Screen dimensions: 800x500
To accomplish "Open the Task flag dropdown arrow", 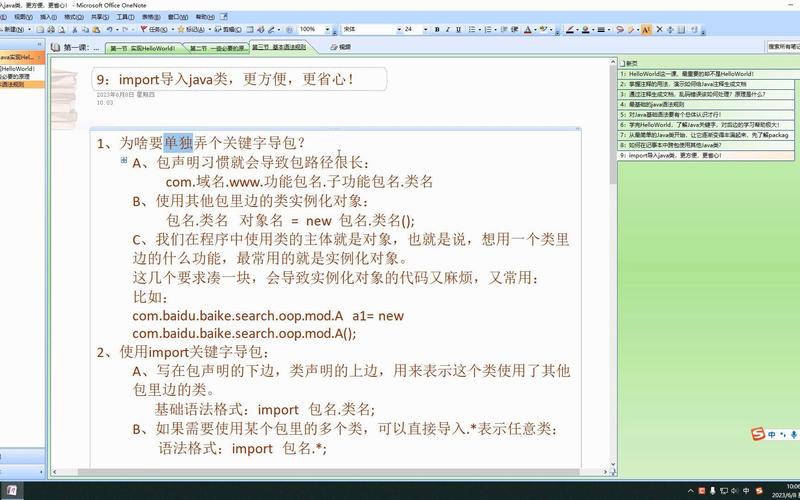I will pos(173,29).
